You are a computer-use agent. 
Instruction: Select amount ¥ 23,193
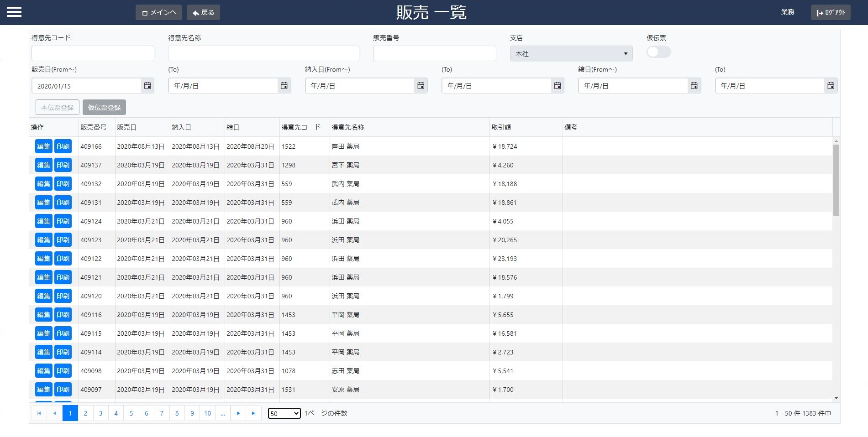pyautogui.click(x=505, y=259)
